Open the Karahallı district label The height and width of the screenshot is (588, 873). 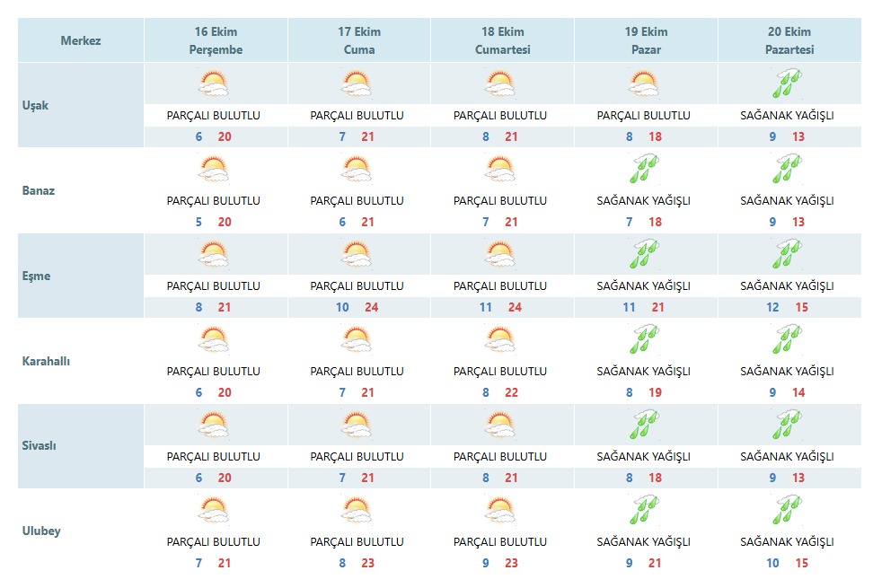coord(46,361)
